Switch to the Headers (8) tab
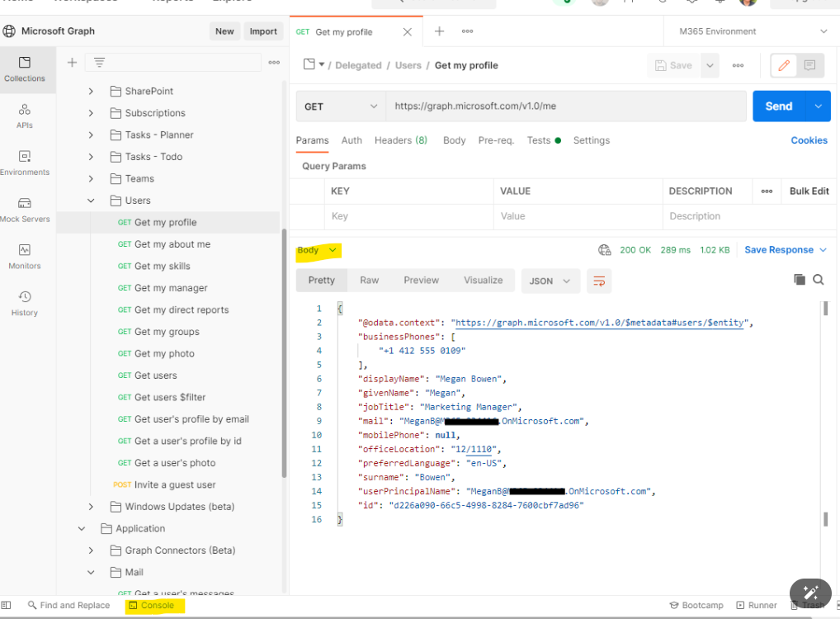The height and width of the screenshot is (619, 840). pos(401,140)
